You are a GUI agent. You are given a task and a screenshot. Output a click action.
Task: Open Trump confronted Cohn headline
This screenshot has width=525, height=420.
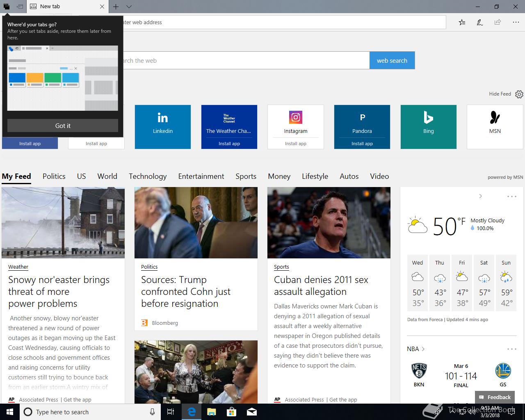pos(186,292)
